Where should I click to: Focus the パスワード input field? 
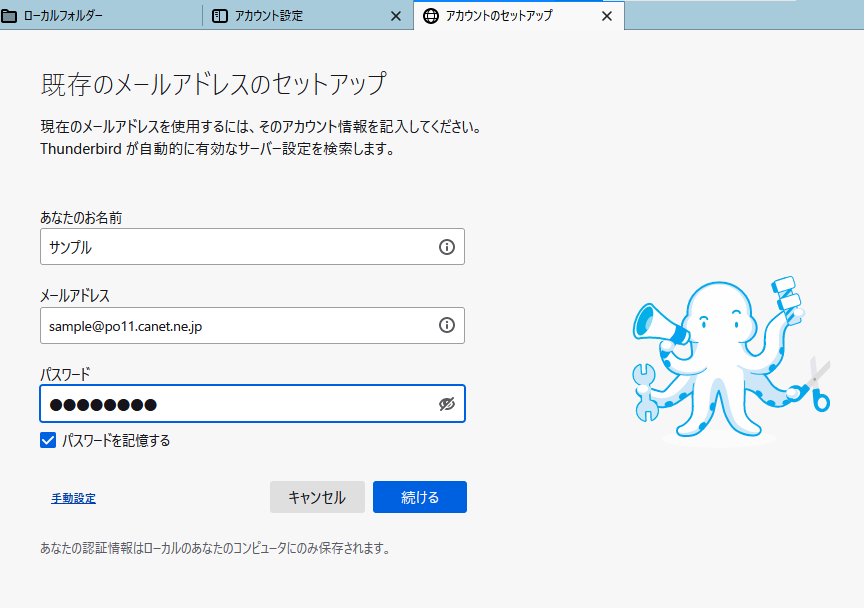pos(235,404)
